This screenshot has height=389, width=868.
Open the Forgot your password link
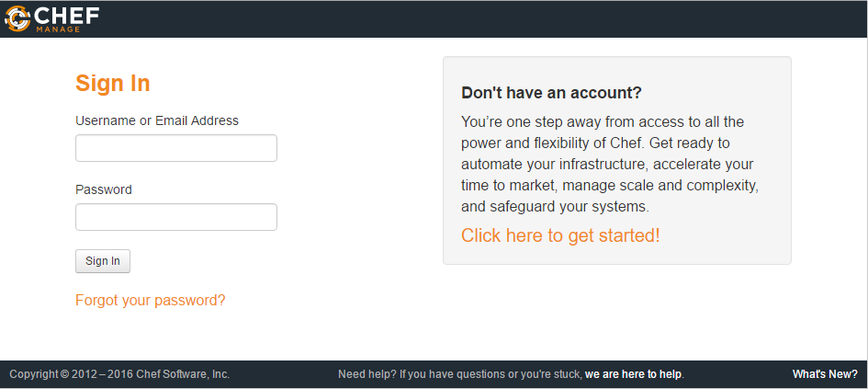(x=150, y=300)
